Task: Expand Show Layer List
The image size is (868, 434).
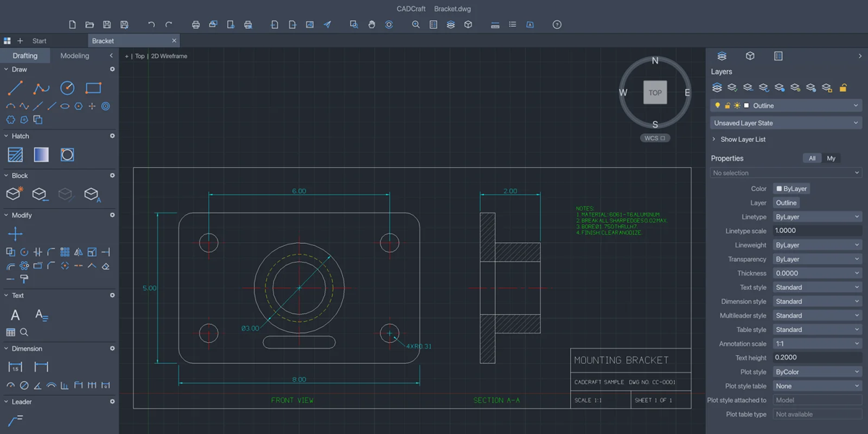Action: [743, 140]
